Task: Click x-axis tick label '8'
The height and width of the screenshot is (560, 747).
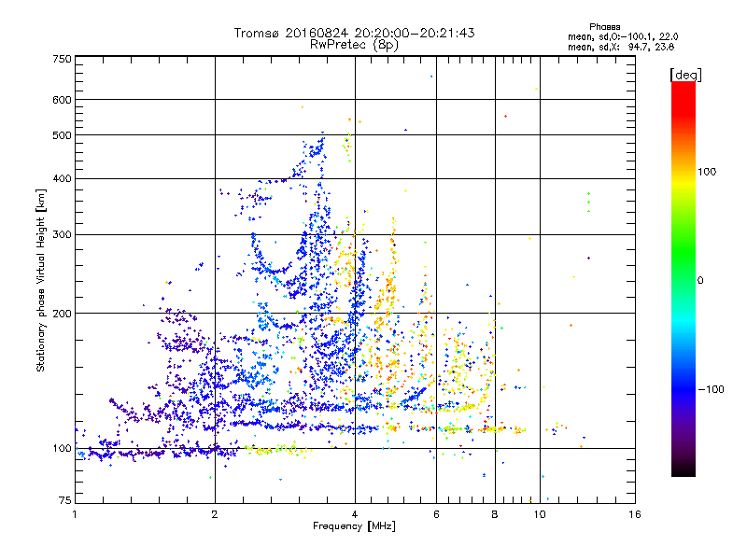Action: [495, 514]
